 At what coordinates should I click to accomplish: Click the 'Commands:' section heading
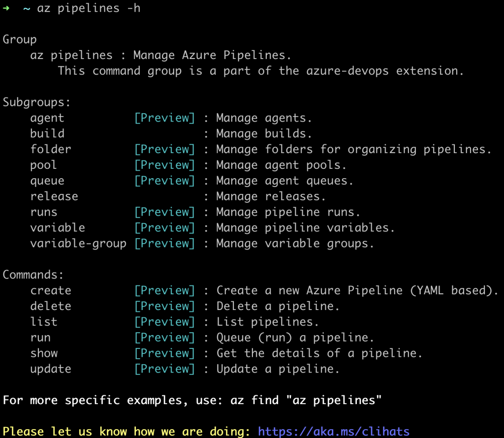coord(33,275)
